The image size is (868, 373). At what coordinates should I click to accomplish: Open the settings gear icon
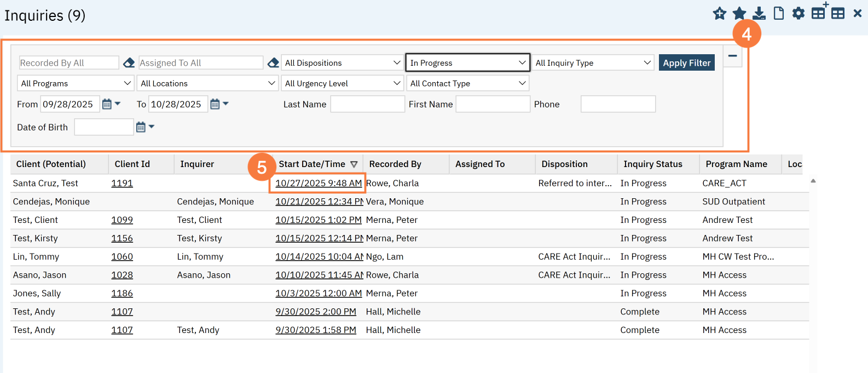pyautogui.click(x=798, y=14)
